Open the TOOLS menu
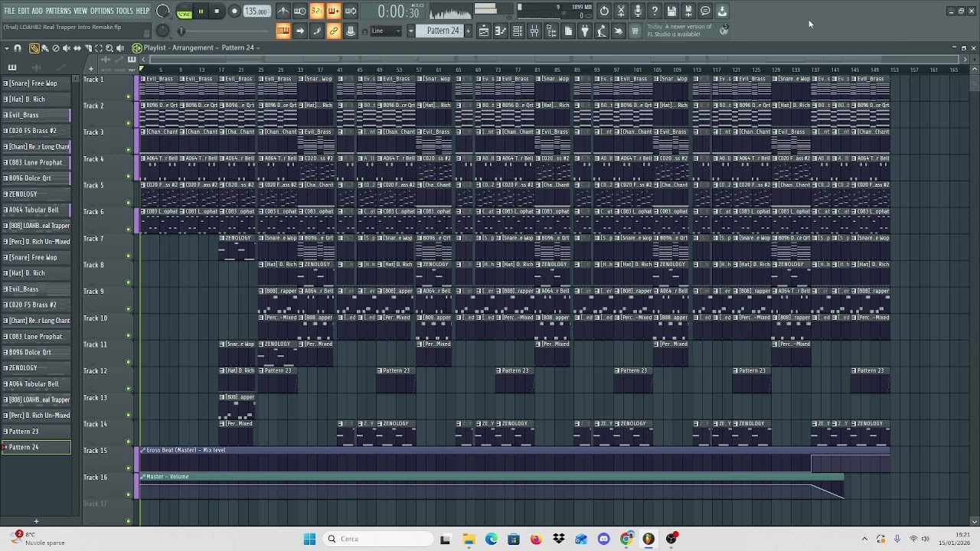This screenshot has height=551, width=980. pos(125,11)
